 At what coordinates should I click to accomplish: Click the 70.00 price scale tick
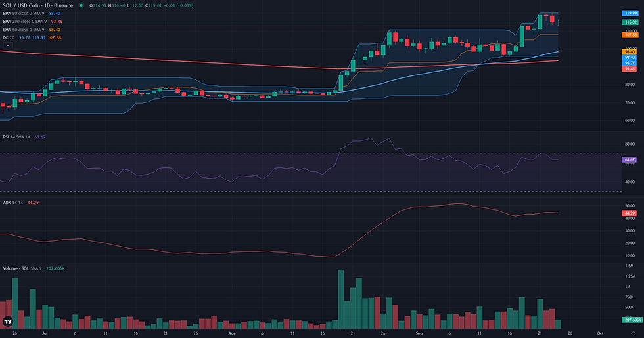tap(630, 103)
